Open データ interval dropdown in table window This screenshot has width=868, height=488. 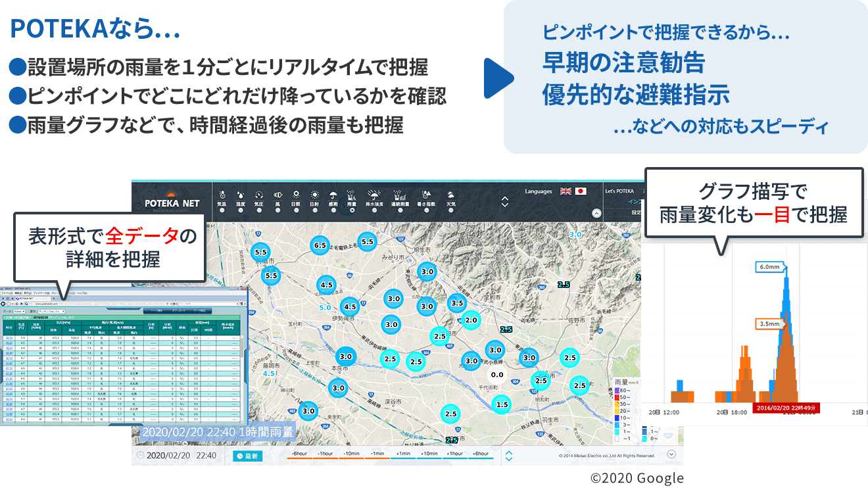point(20,312)
